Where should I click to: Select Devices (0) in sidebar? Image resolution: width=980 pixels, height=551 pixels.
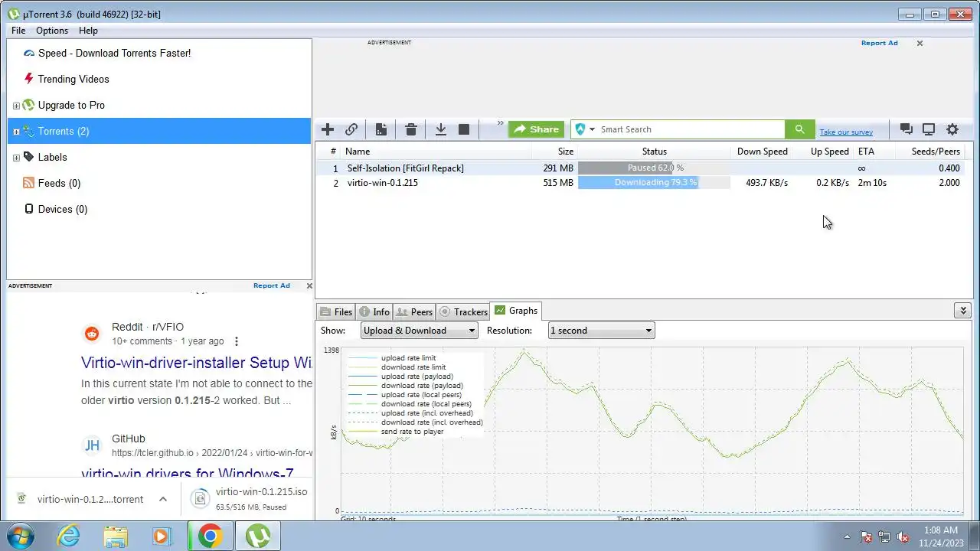pos(63,209)
